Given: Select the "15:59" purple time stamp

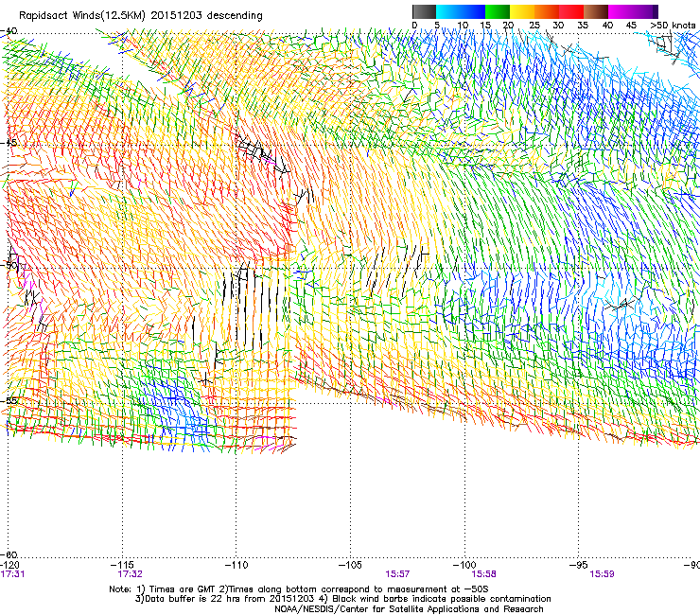Looking at the screenshot, I should coord(602,574).
